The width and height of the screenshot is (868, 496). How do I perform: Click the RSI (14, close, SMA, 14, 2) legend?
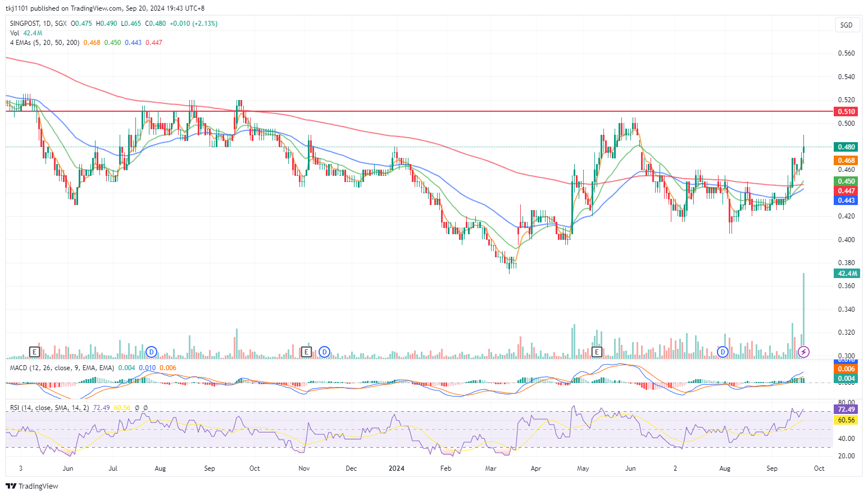(49, 408)
